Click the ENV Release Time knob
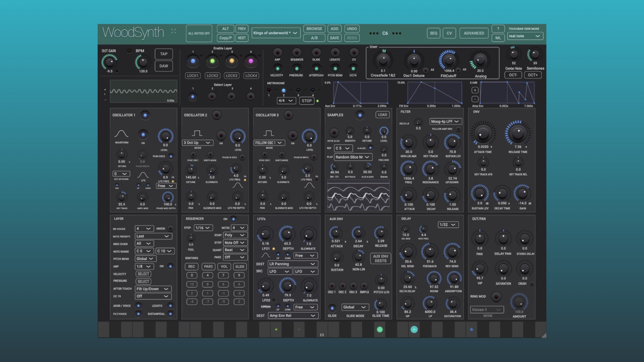This screenshot has width=644, height=362. [x=518, y=133]
